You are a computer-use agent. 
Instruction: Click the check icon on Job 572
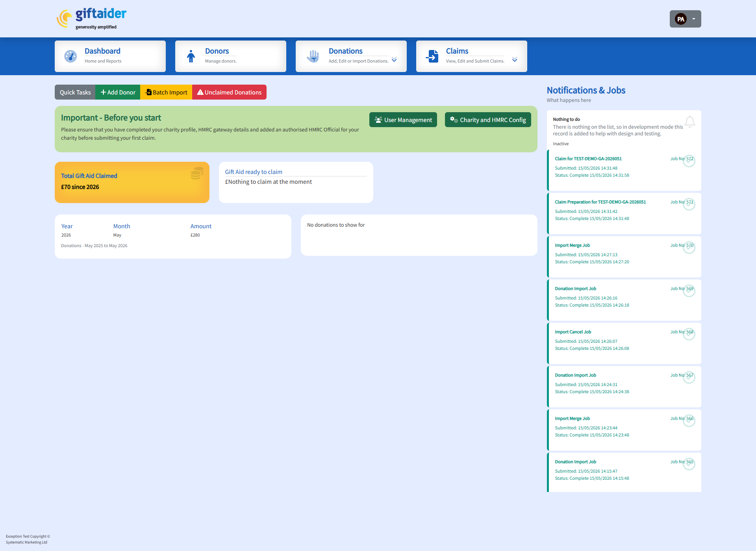coord(689,161)
